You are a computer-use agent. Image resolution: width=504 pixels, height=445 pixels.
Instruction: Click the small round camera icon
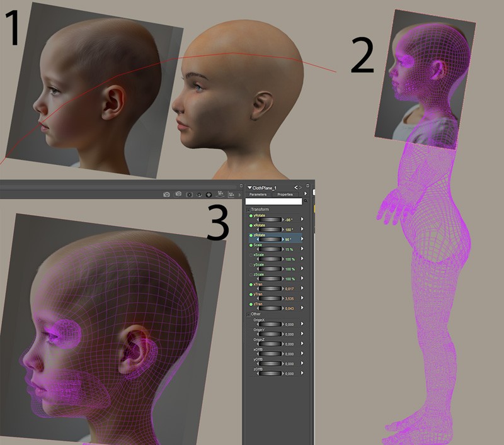tap(199, 195)
